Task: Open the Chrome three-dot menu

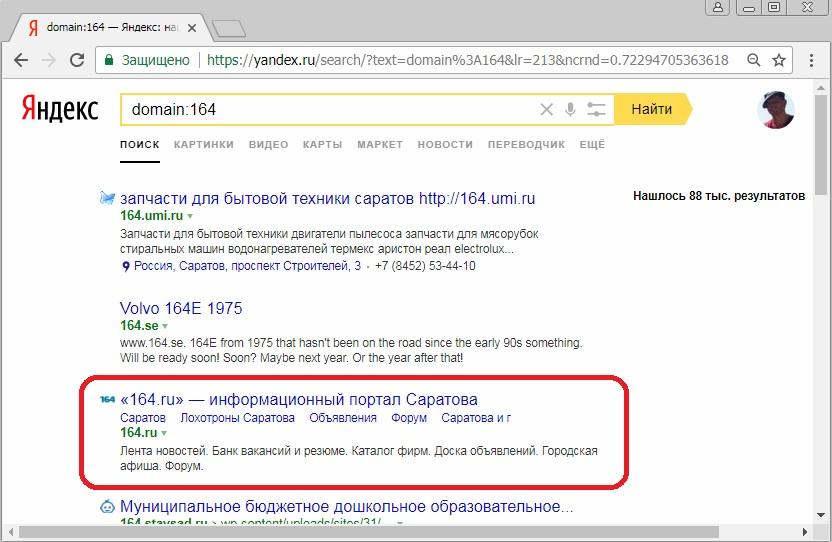Action: click(x=808, y=60)
